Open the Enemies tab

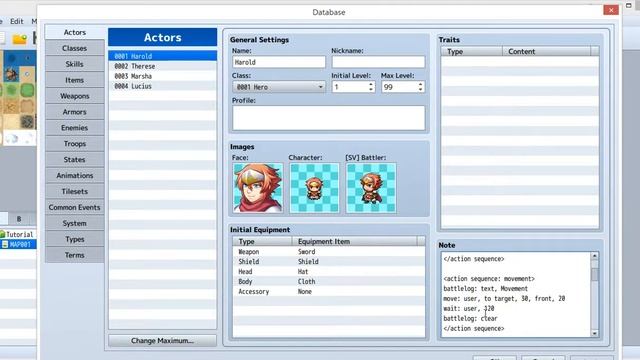(75, 128)
